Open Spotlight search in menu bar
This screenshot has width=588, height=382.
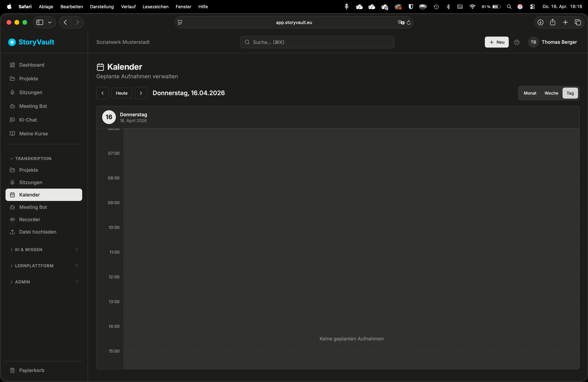(x=509, y=7)
